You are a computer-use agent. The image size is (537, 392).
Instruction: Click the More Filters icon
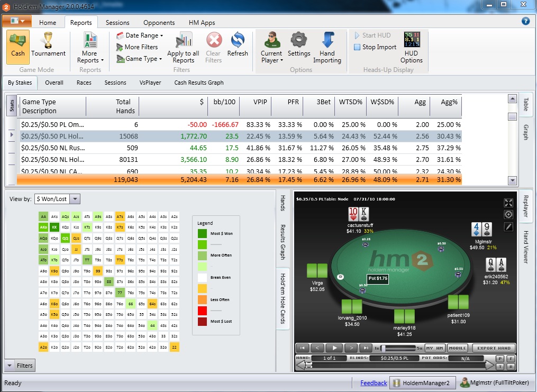click(120, 47)
